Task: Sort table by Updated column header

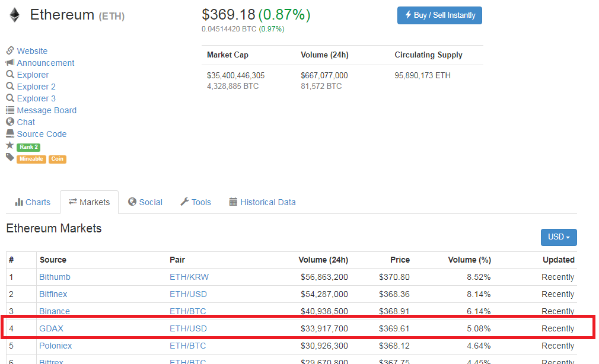Action: (x=559, y=260)
